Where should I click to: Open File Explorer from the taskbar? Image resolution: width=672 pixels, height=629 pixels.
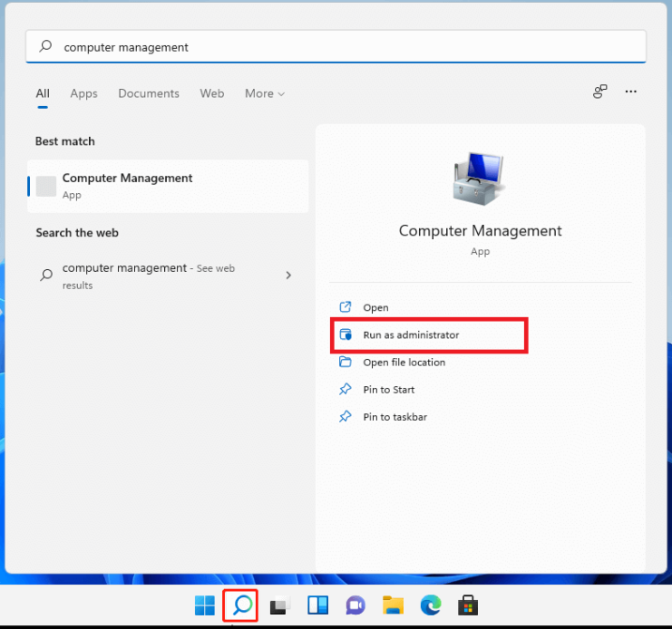point(393,605)
